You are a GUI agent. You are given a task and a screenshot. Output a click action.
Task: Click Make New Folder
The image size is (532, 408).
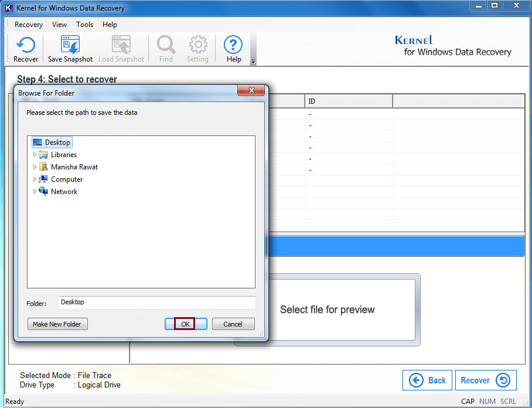[x=57, y=324]
